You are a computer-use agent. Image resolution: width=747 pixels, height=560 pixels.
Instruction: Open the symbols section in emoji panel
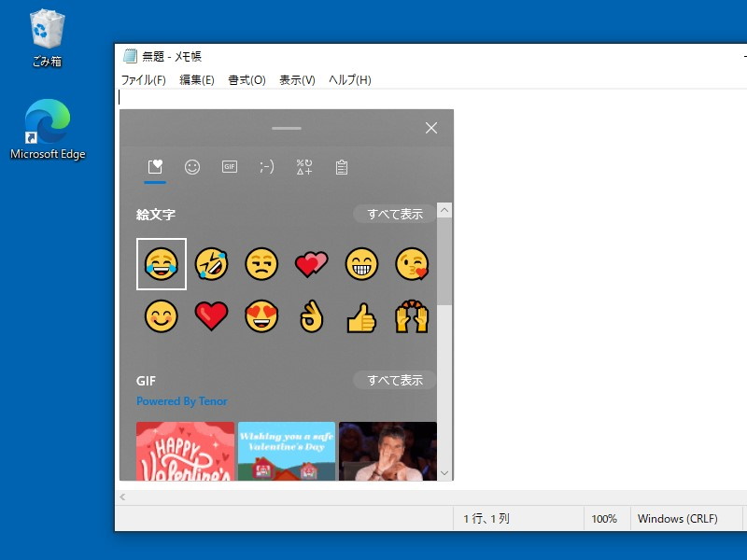pos(303,167)
